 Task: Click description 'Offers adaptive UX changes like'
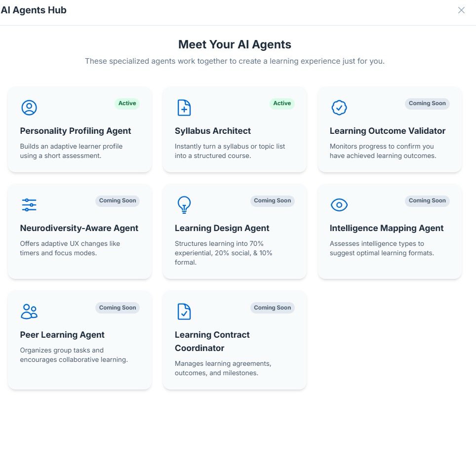[x=70, y=243]
